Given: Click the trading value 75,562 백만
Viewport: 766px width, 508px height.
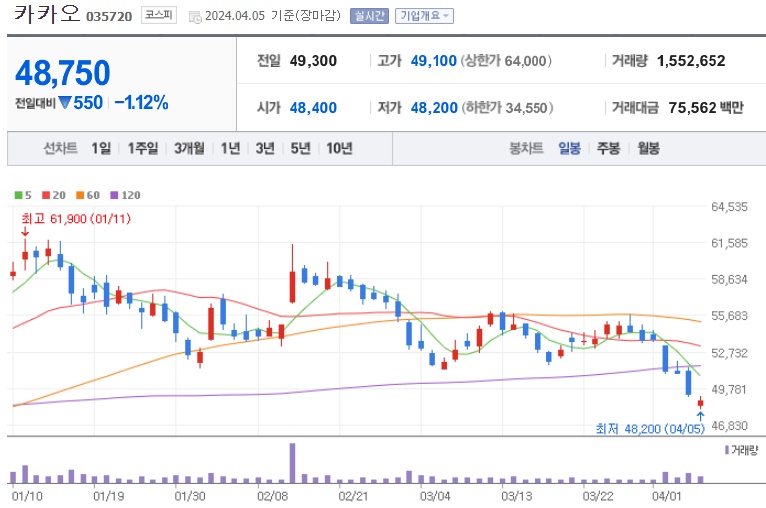Looking at the screenshot, I should (705, 107).
